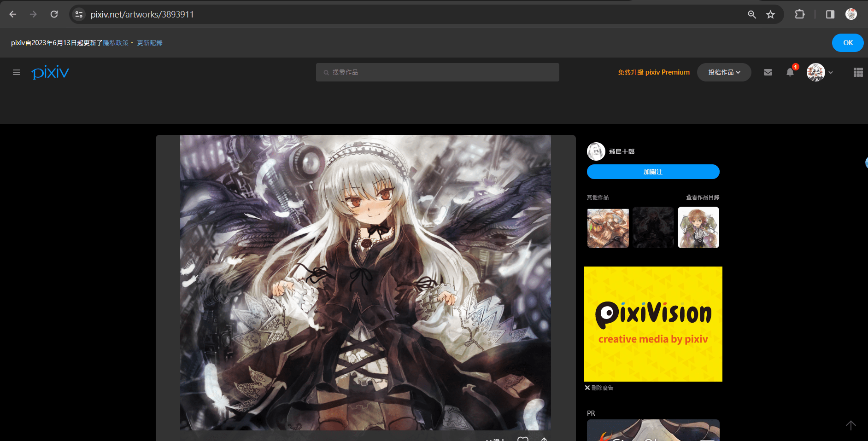This screenshot has height=441, width=868.
Task: Open first other-works thumbnail with orange tones
Action: 608,227
